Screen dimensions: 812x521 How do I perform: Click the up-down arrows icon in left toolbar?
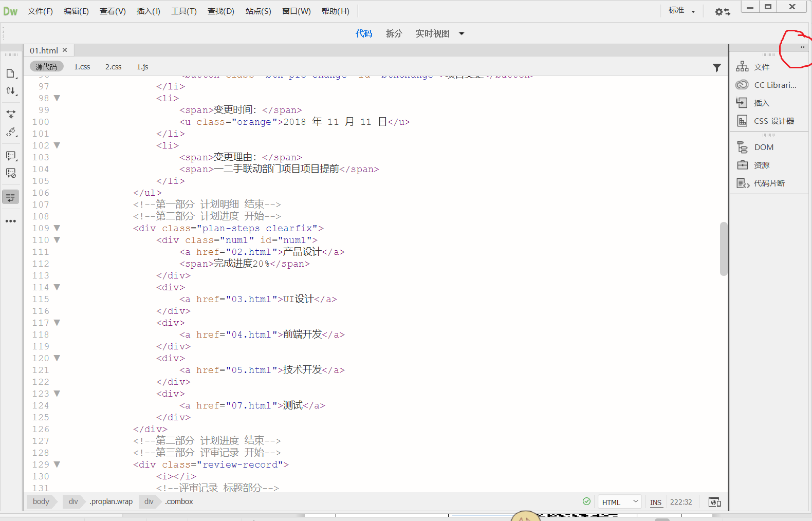click(x=10, y=91)
